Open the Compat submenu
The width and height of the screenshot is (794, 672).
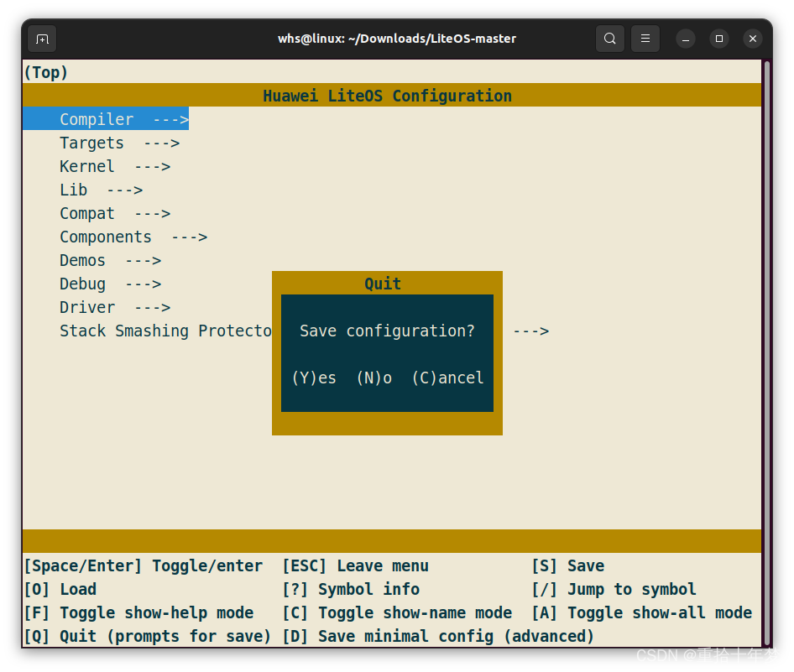point(115,214)
